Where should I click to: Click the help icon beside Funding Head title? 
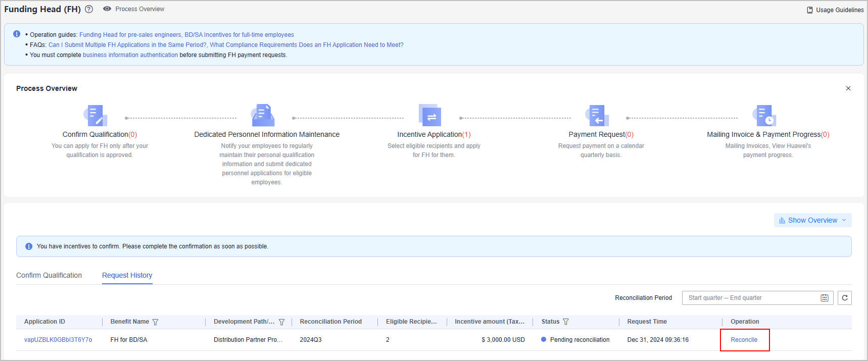click(x=89, y=9)
